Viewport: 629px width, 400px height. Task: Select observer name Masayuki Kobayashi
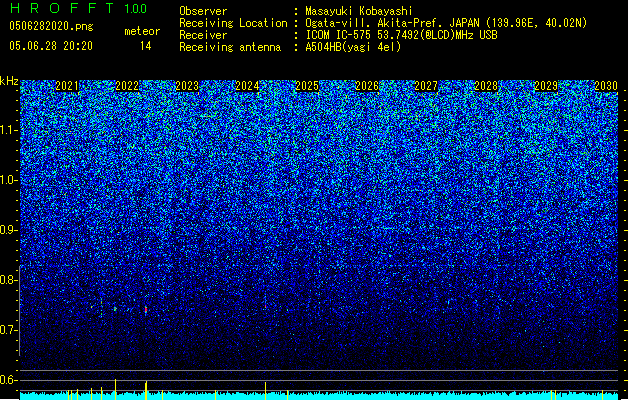[359, 11]
